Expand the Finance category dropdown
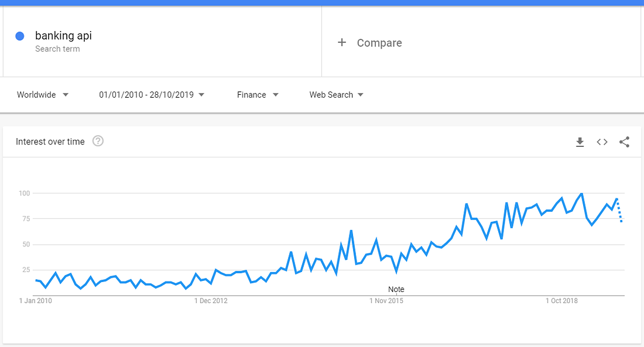644x347 pixels. tap(258, 95)
